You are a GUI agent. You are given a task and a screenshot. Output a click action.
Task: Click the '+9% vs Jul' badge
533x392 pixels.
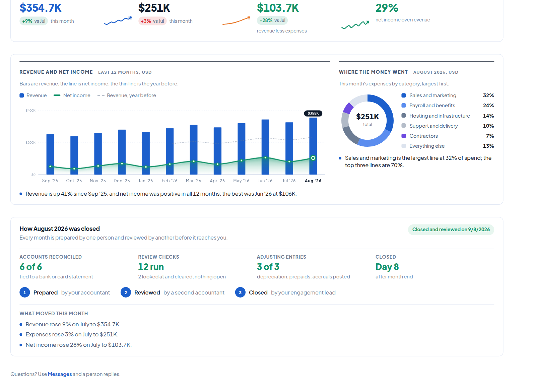click(34, 21)
